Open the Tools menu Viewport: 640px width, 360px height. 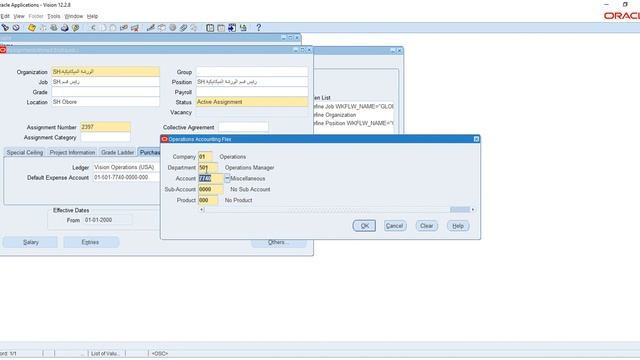53,16
